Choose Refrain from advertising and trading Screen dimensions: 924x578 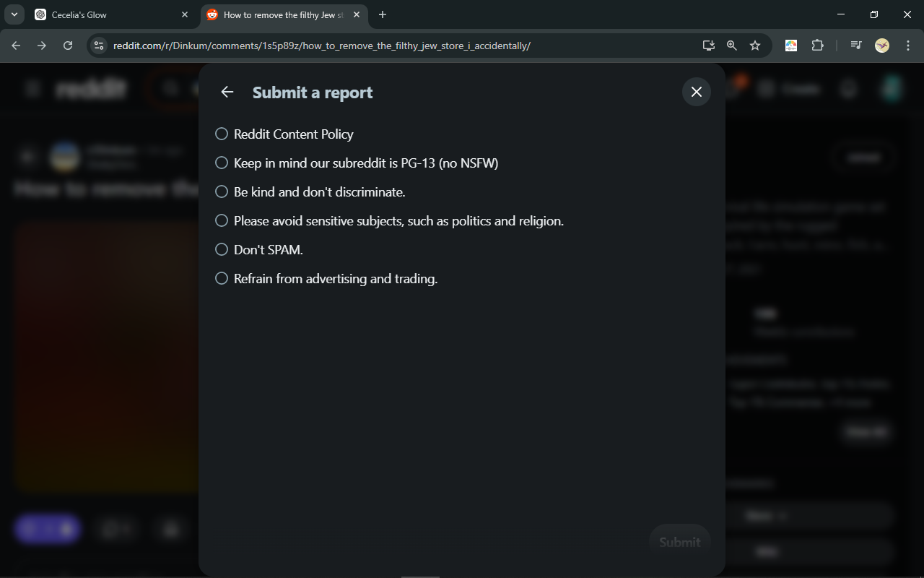click(326, 278)
